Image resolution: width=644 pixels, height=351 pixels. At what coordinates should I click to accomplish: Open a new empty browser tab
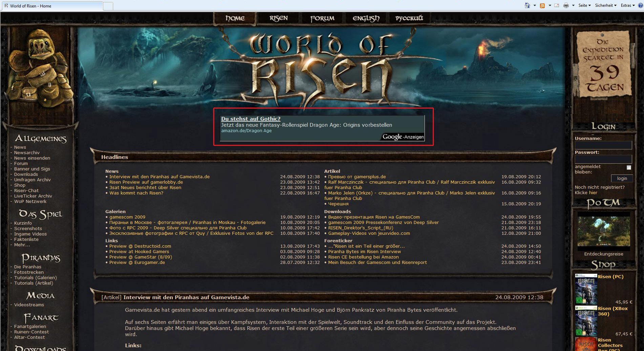point(108,6)
